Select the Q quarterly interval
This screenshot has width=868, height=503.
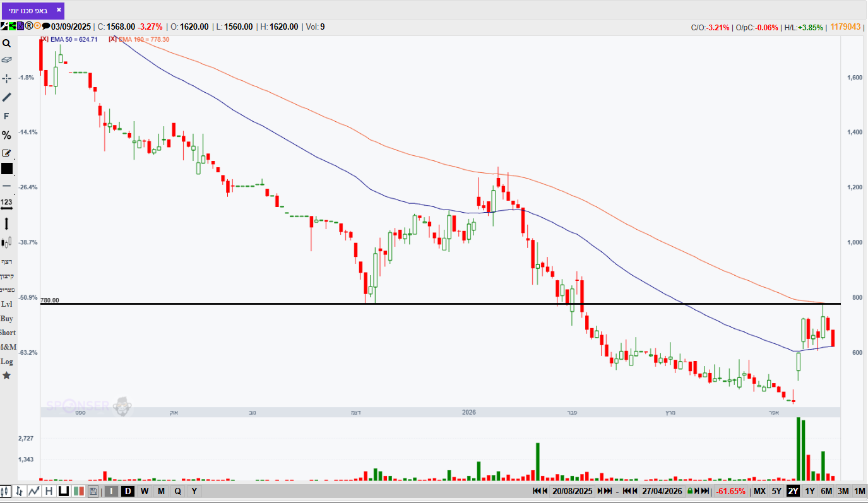point(177,491)
